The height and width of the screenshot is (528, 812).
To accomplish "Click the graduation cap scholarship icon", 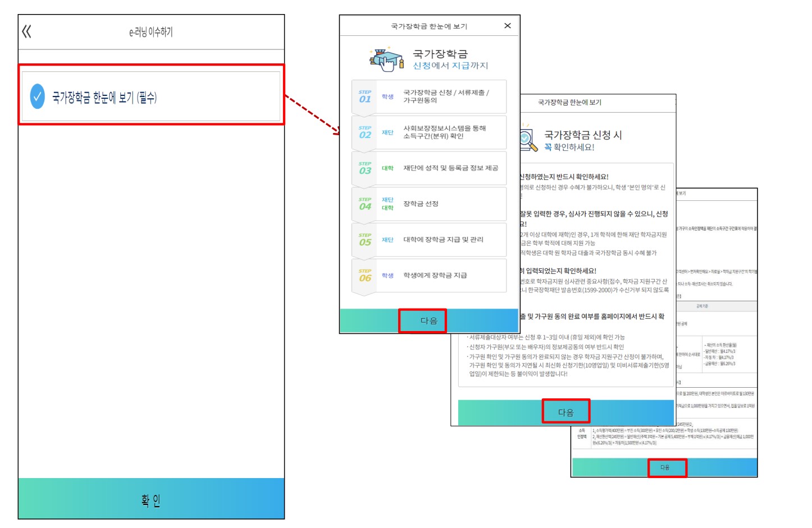I will tap(387, 59).
